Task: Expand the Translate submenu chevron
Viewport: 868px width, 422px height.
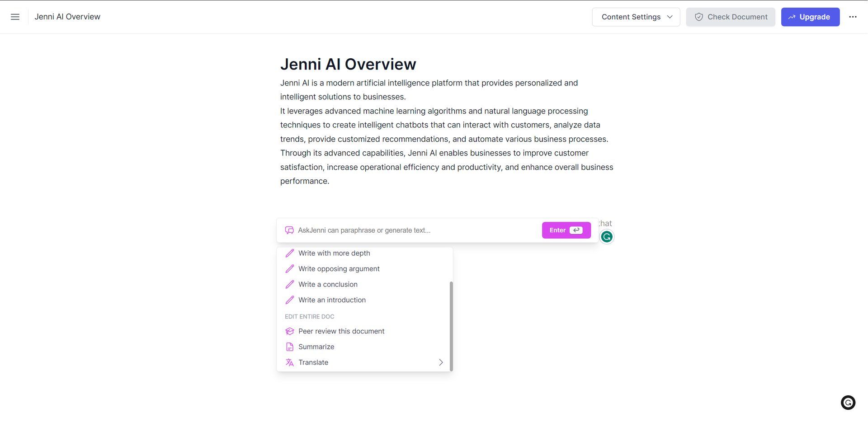Action: tap(441, 362)
